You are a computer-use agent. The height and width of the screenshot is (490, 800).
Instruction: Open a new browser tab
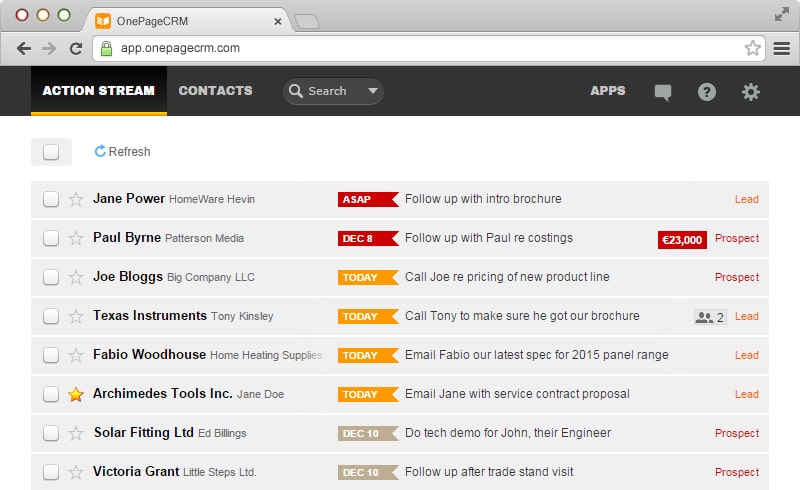point(307,21)
